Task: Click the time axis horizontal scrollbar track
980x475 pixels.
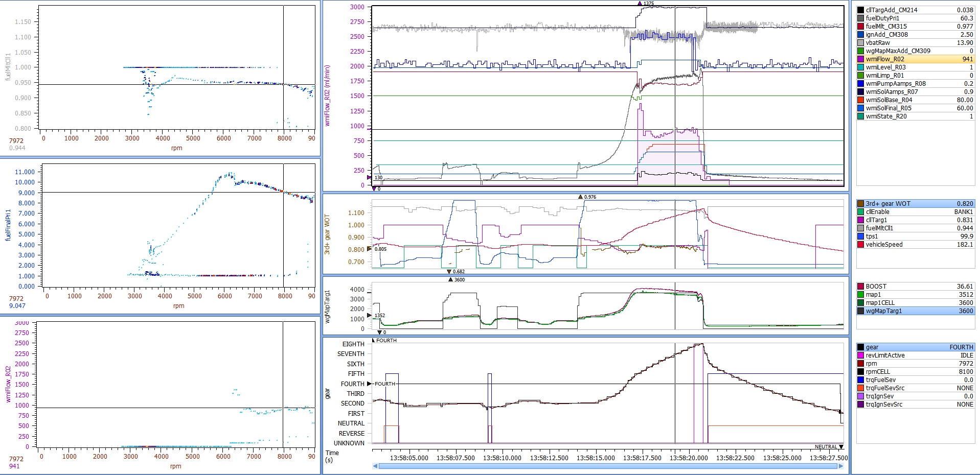Action: [x=608, y=466]
